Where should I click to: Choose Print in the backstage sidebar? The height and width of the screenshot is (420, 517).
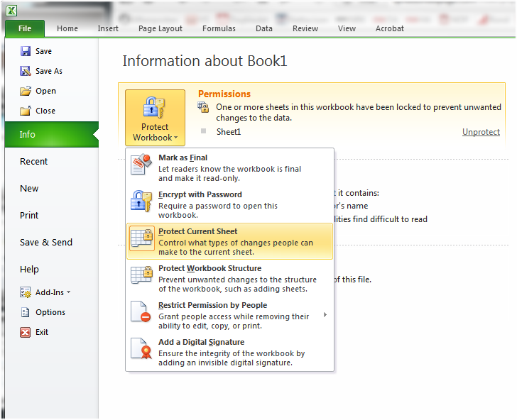click(29, 216)
